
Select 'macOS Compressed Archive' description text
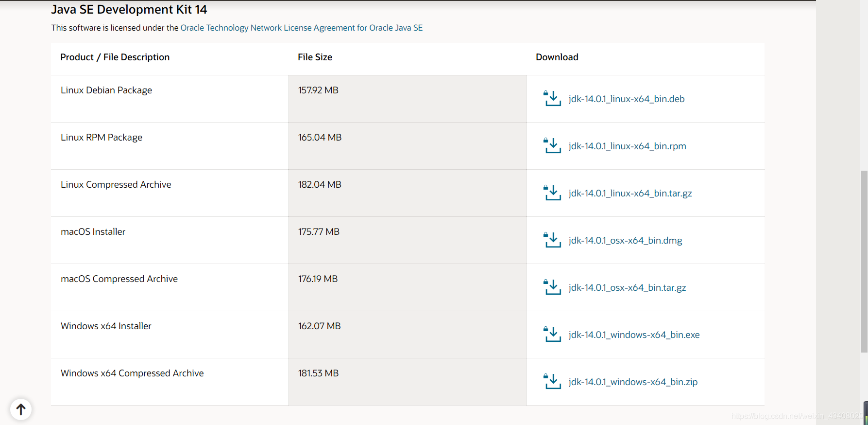click(119, 279)
